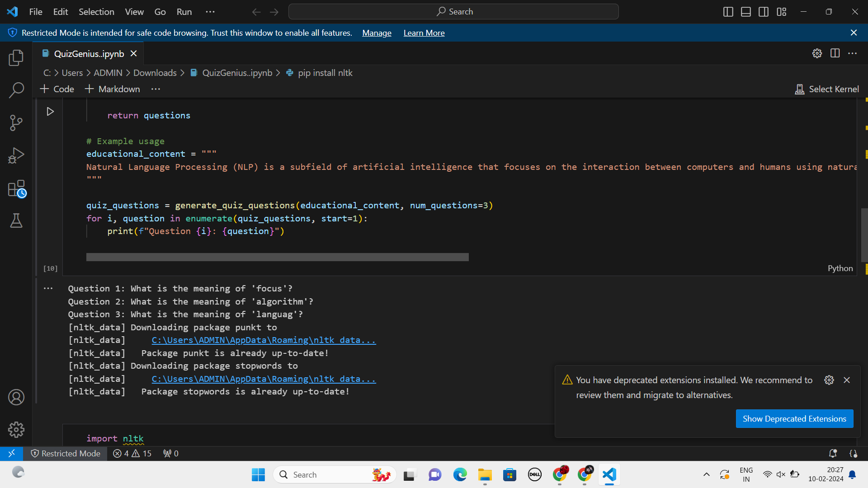Open notebook toolbar more actions ellipsis
The height and width of the screenshot is (488, 868).
tap(156, 89)
